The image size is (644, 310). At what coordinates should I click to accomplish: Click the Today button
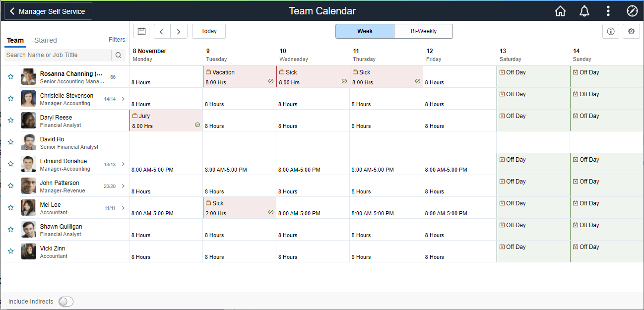pyautogui.click(x=208, y=31)
